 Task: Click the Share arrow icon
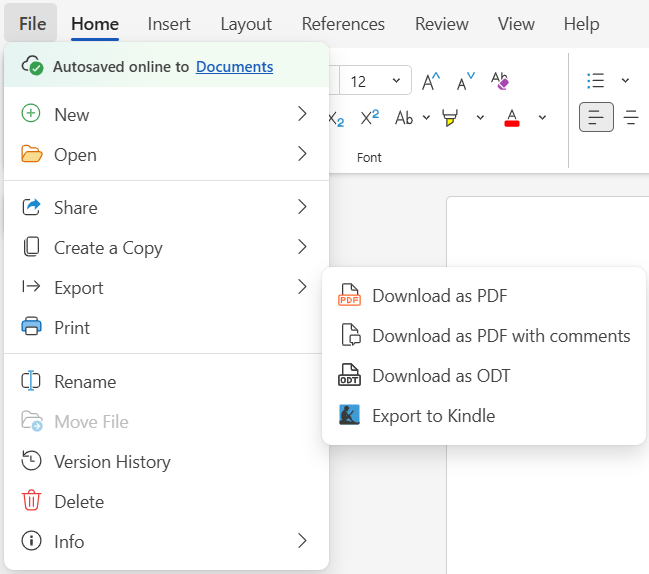tap(31, 207)
